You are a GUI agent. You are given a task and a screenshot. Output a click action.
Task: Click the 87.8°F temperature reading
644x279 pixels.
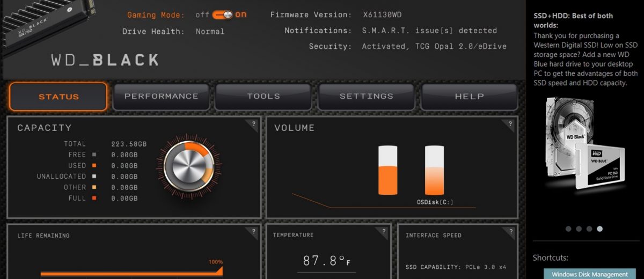327,261
